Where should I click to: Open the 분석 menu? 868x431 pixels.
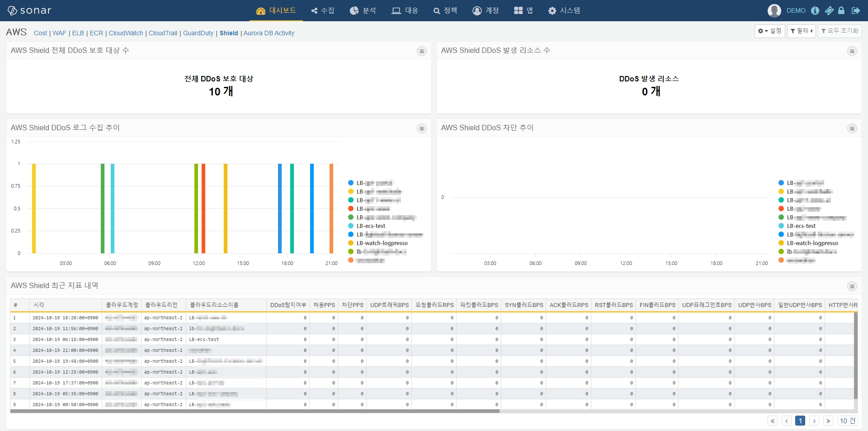click(363, 10)
